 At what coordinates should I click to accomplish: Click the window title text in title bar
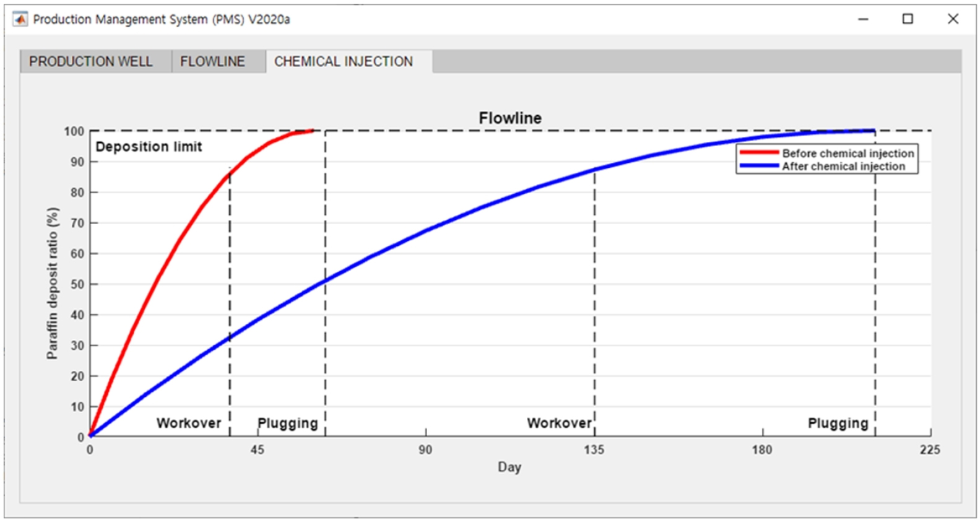[x=162, y=19]
